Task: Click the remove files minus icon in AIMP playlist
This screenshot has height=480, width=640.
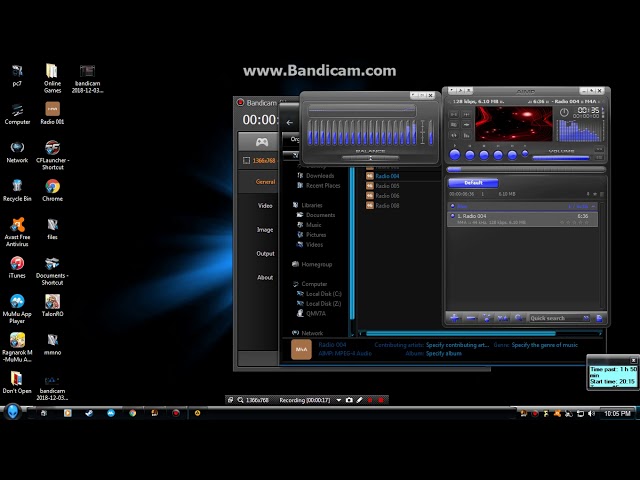Action: click(470, 318)
